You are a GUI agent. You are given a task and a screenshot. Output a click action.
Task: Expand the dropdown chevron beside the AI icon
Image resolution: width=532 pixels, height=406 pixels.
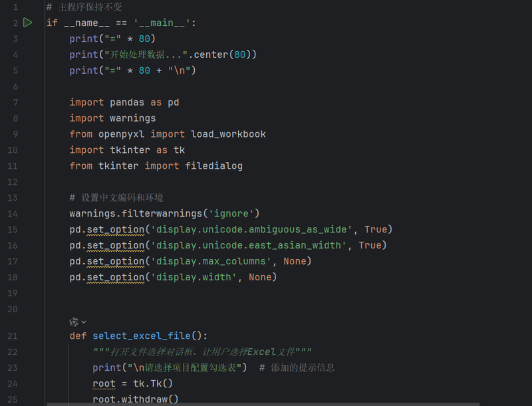coord(84,322)
